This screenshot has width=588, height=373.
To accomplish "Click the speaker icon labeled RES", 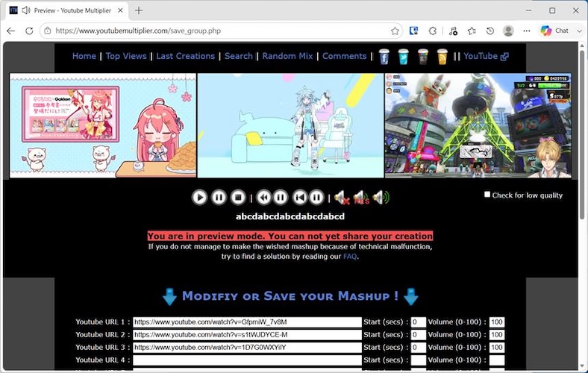I will [361, 198].
